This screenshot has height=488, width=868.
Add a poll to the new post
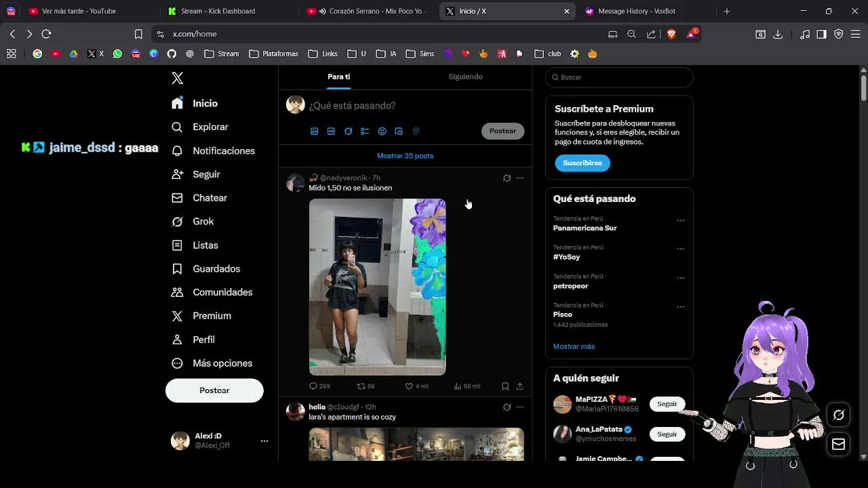click(365, 131)
